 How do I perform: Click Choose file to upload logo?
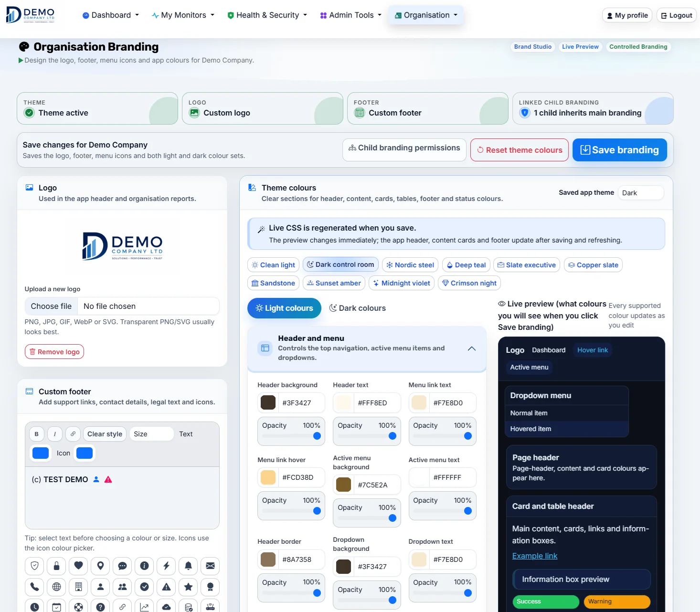51,306
